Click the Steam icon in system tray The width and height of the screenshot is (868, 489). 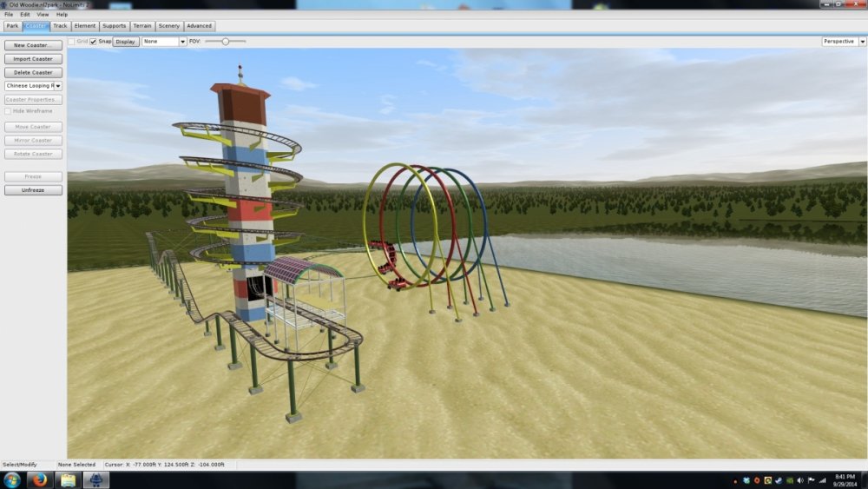[x=779, y=479]
